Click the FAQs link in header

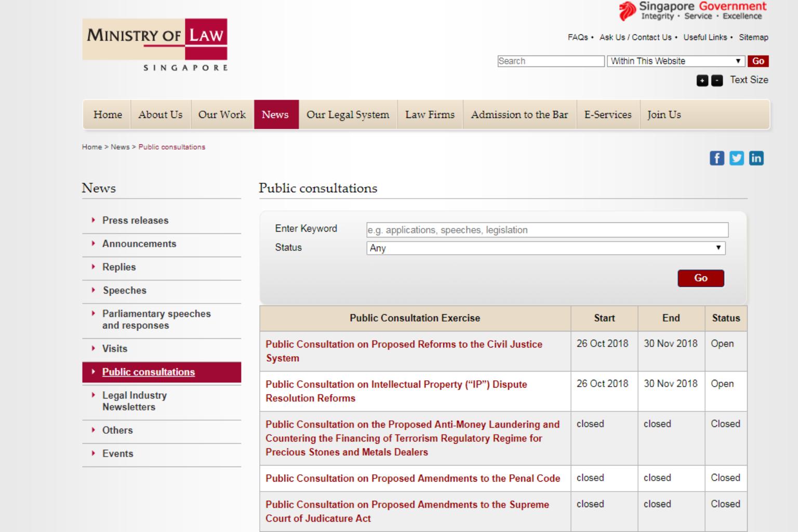pyautogui.click(x=577, y=37)
